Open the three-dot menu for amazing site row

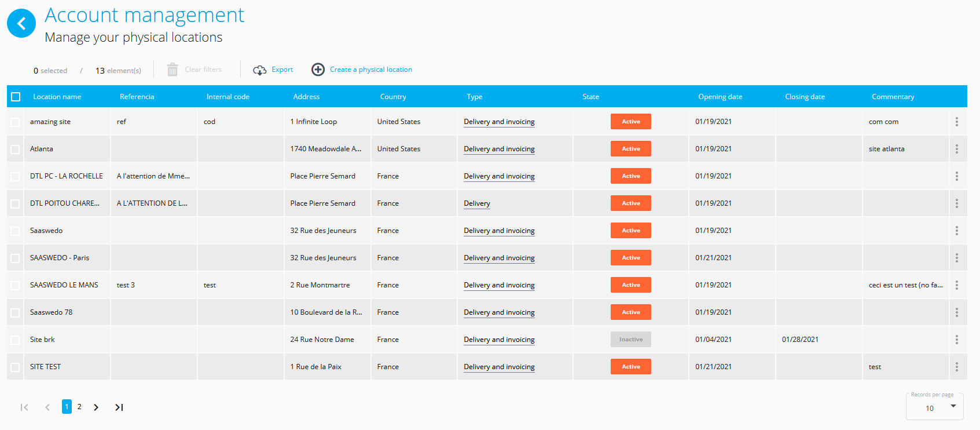[956, 122]
